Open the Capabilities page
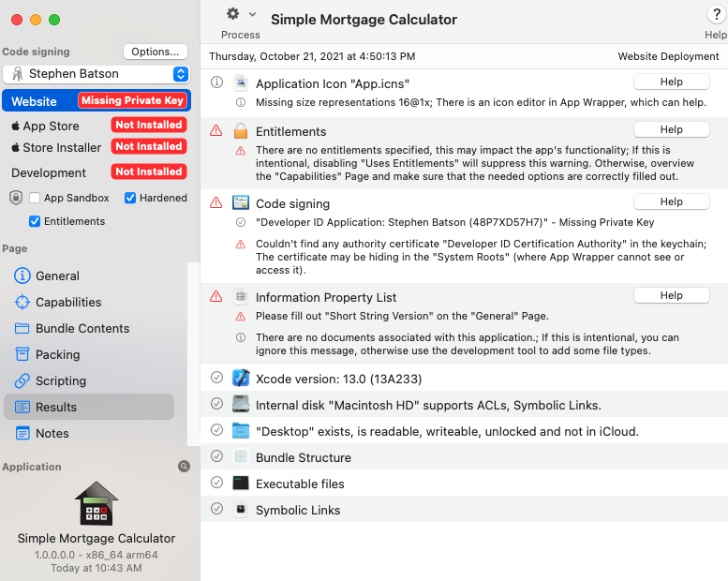Screen dimensions: 728x581 tap(89, 302)
